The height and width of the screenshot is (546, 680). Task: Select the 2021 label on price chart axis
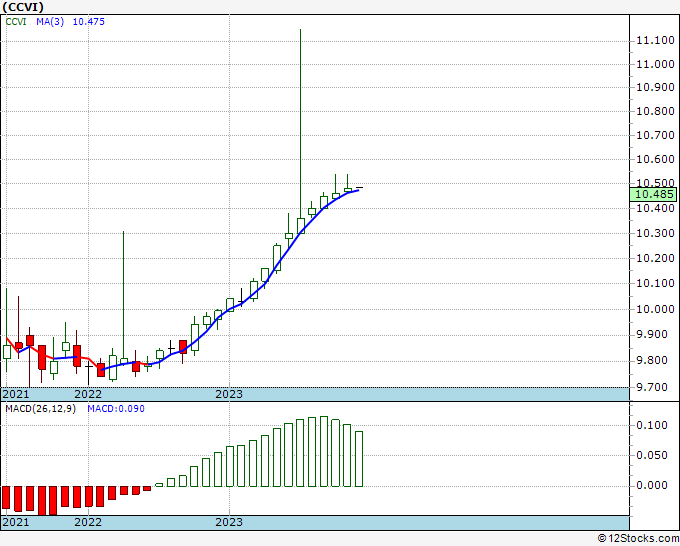(16, 394)
